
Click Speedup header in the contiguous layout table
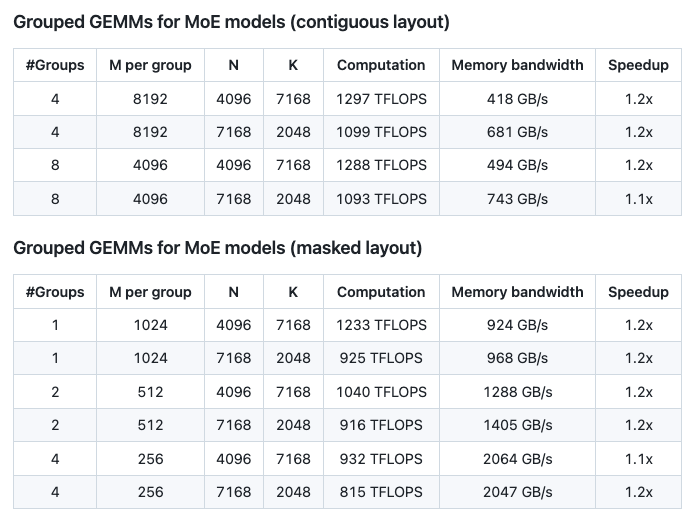click(x=638, y=65)
